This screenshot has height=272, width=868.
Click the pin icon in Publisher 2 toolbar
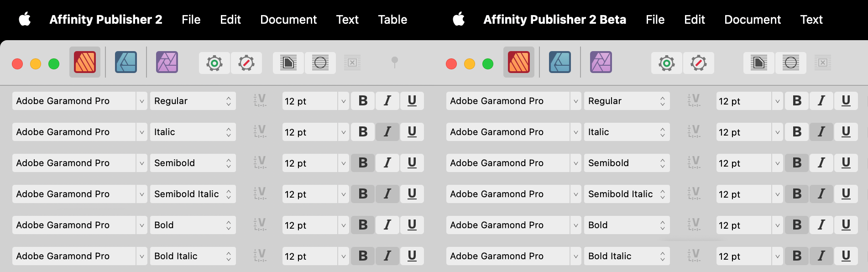[395, 63]
